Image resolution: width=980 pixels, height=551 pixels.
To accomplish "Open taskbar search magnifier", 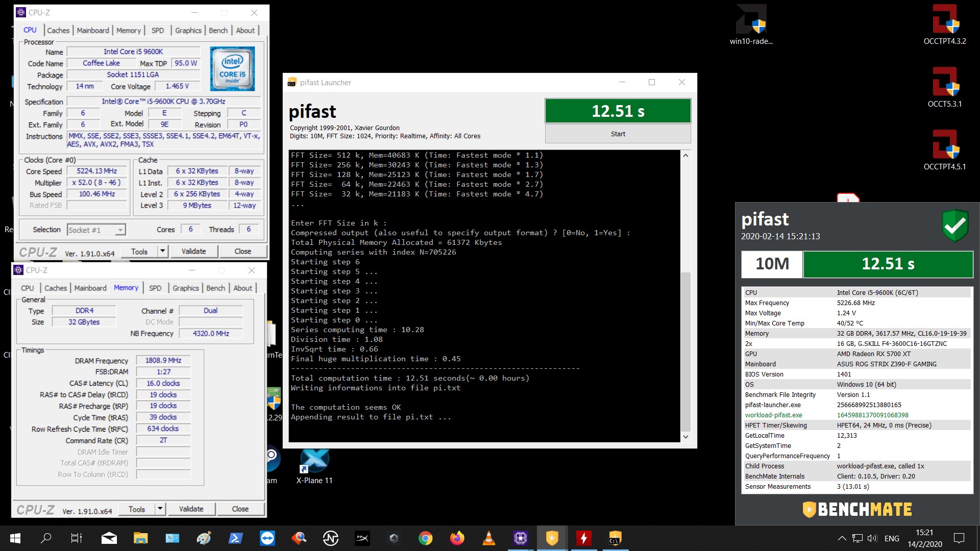I will (x=46, y=538).
